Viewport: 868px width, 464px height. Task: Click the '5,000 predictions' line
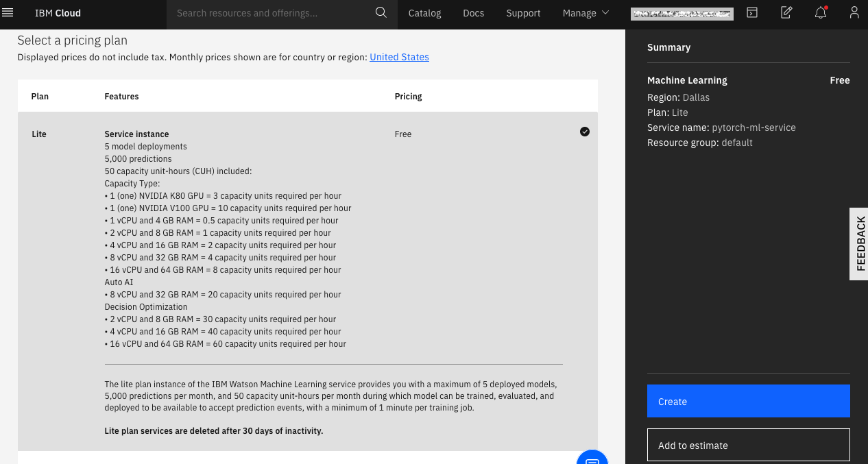click(x=138, y=159)
